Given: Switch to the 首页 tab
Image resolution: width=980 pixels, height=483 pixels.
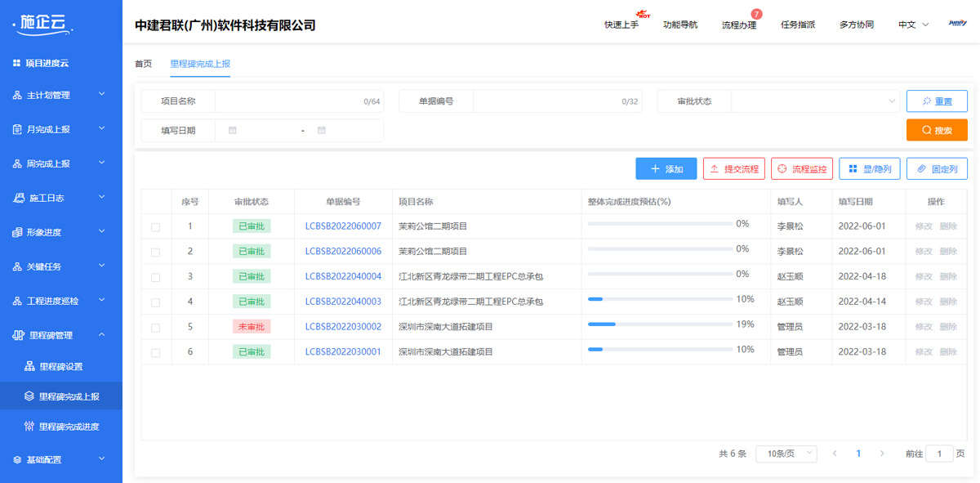Looking at the screenshot, I should (x=143, y=64).
